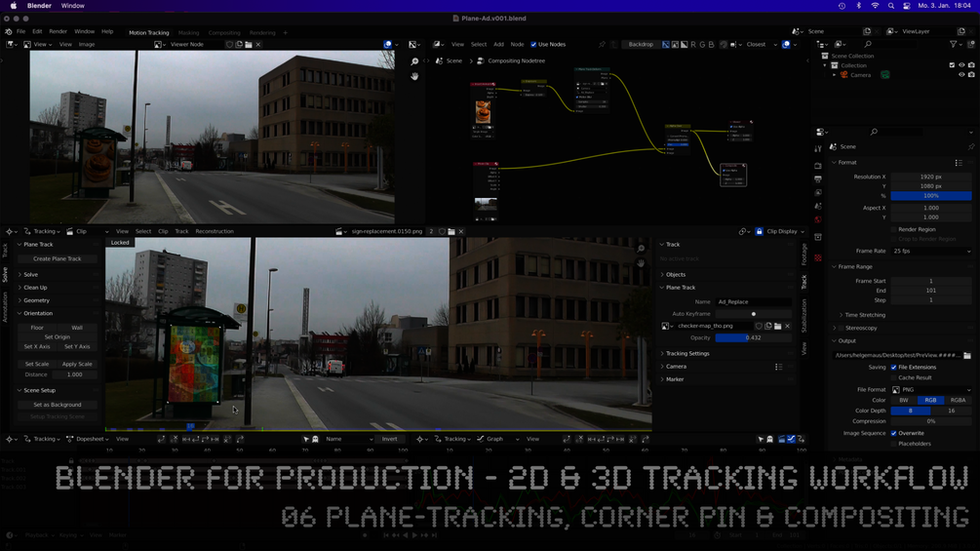This screenshot has width=980, height=551.
Task: Open Format presets list icon
Action: [959, 163]
